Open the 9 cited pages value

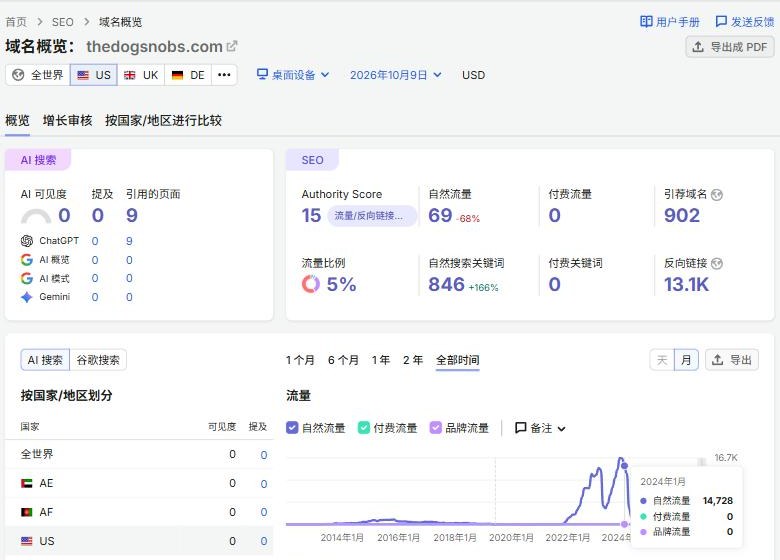click(132, 215)
